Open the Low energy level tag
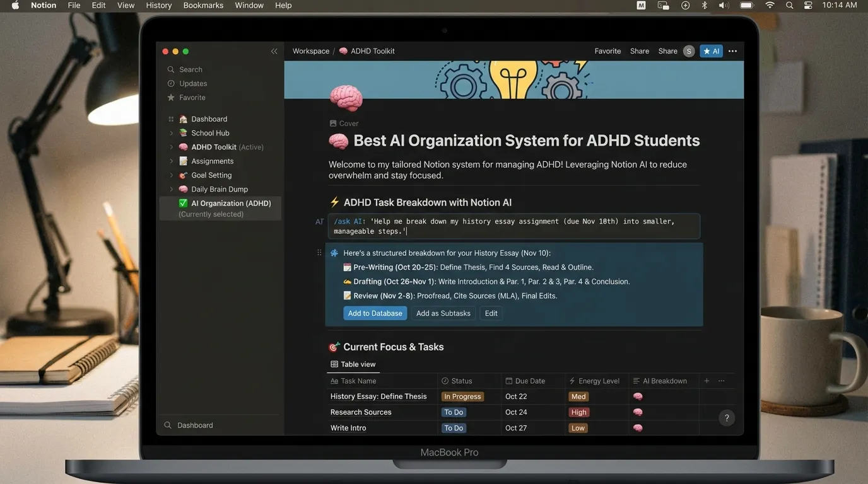This screenshot has width=868, height=484. (578, 428)
